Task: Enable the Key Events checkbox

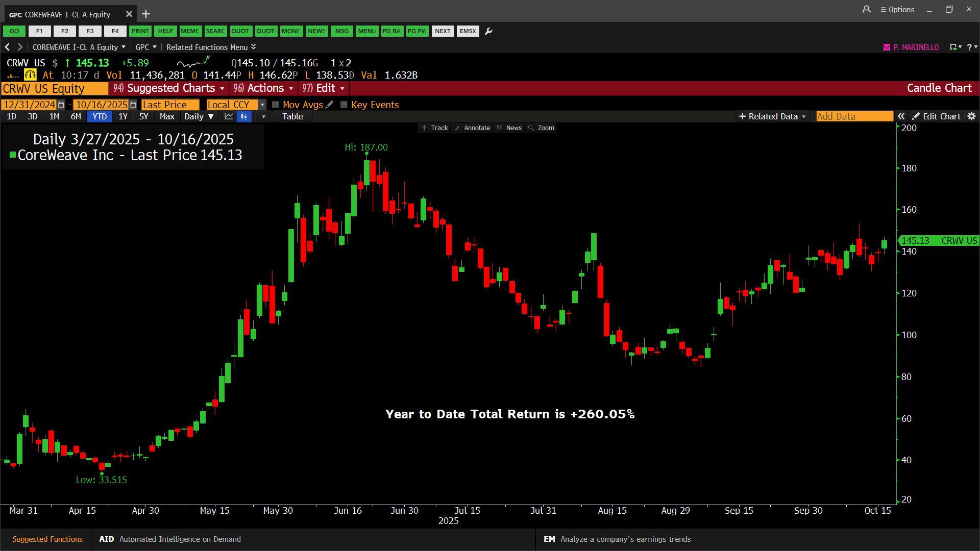Action: [344, 105]
